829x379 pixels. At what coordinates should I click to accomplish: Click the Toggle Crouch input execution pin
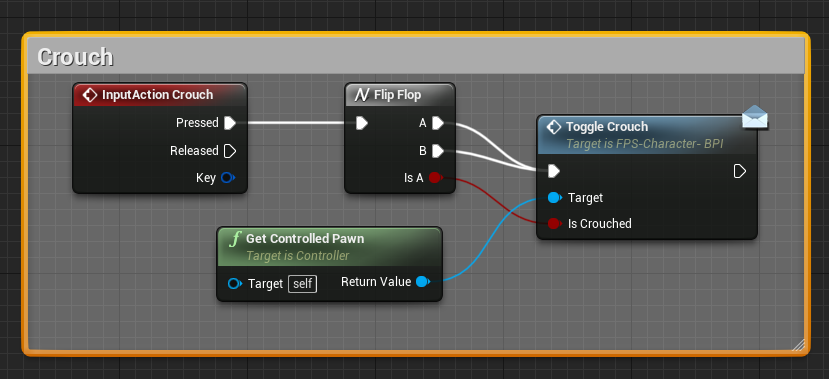coord(554,171)
